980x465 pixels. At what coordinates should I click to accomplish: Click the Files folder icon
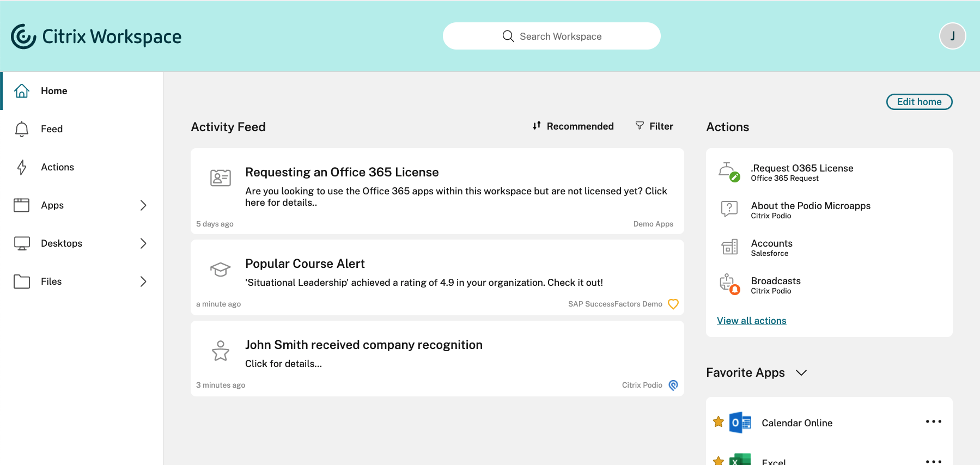22,282
